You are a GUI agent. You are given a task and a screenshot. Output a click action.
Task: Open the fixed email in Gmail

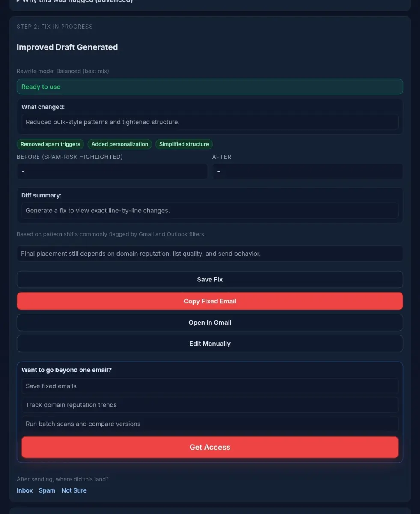pos(210,322)
